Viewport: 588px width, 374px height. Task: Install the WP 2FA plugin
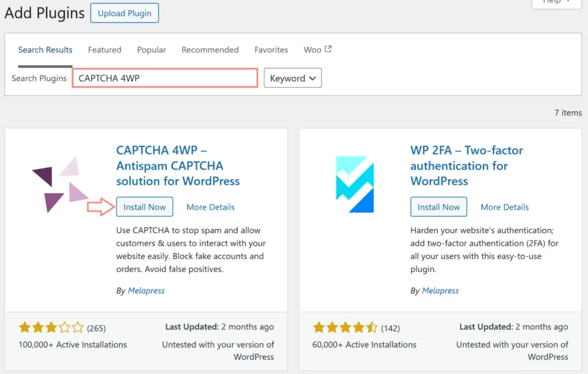[438, 207]
